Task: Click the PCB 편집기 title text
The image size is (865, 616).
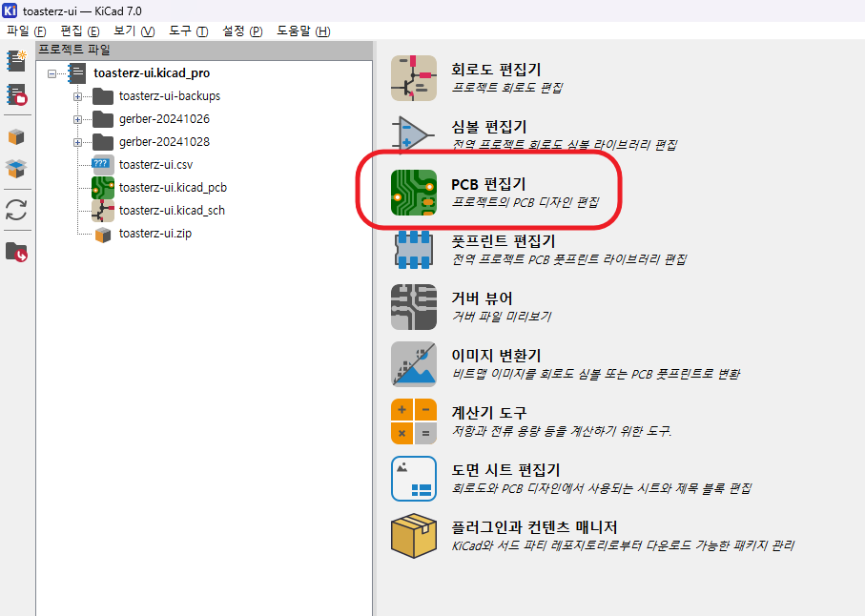Action: click(488, 184)
